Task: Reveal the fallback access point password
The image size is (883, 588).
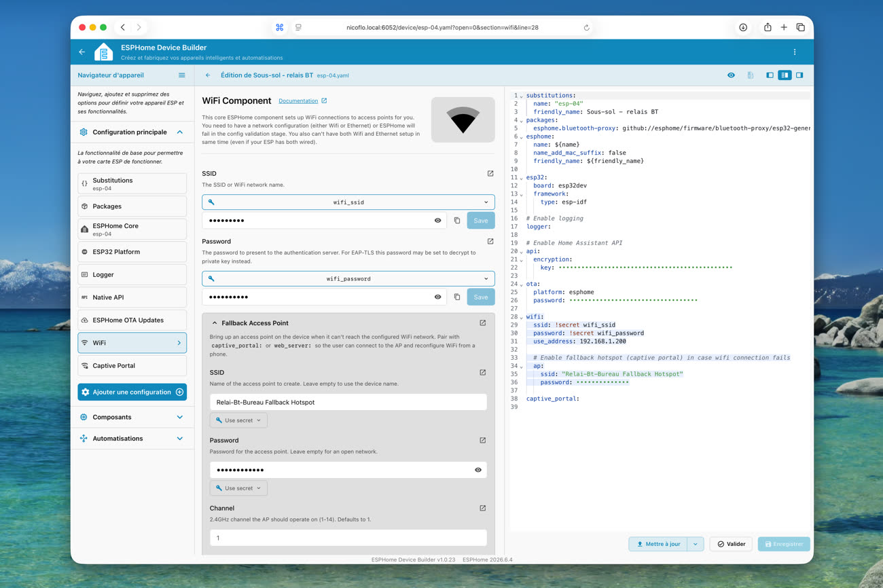Action: click(478, 470)
